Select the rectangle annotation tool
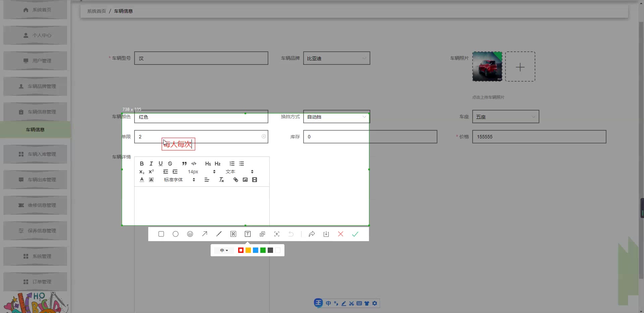This screenshot has width=644, height=313. click(161, 234)
